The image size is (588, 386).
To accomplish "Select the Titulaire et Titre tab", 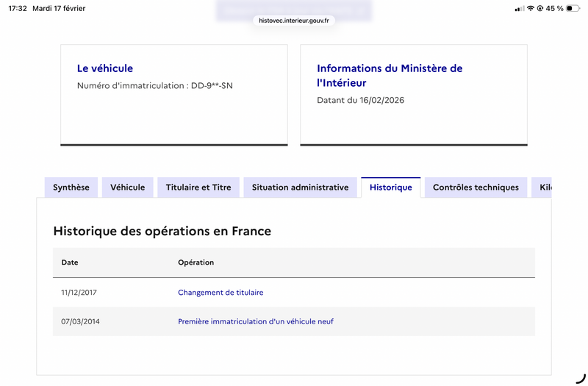I will (x=198, y=187).
